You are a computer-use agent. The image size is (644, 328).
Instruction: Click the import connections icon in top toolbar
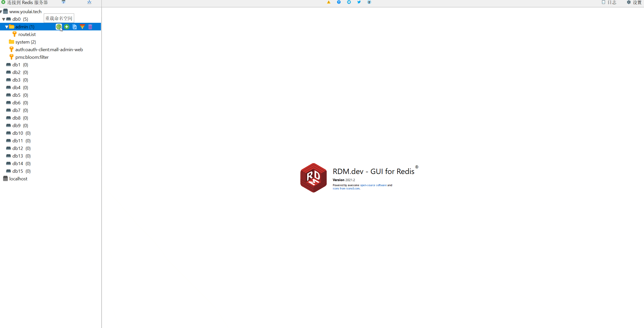(x=64, y=2)
